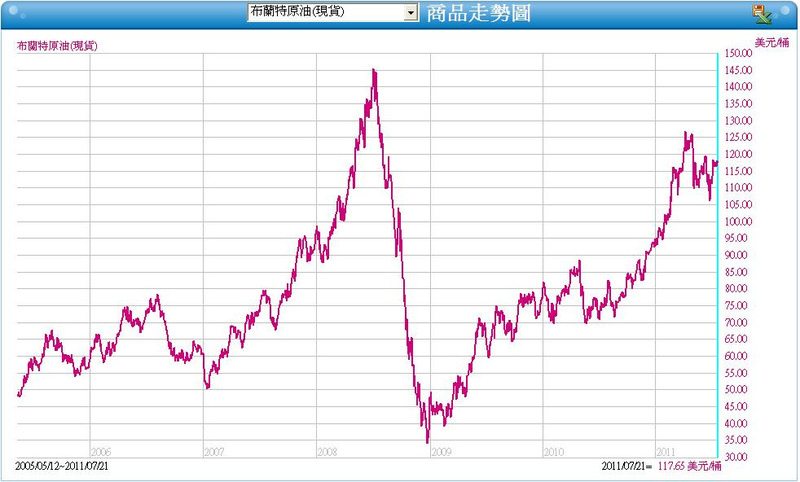Click the 布蘭特原油(現貨) chart legend label

click(57, 46)
